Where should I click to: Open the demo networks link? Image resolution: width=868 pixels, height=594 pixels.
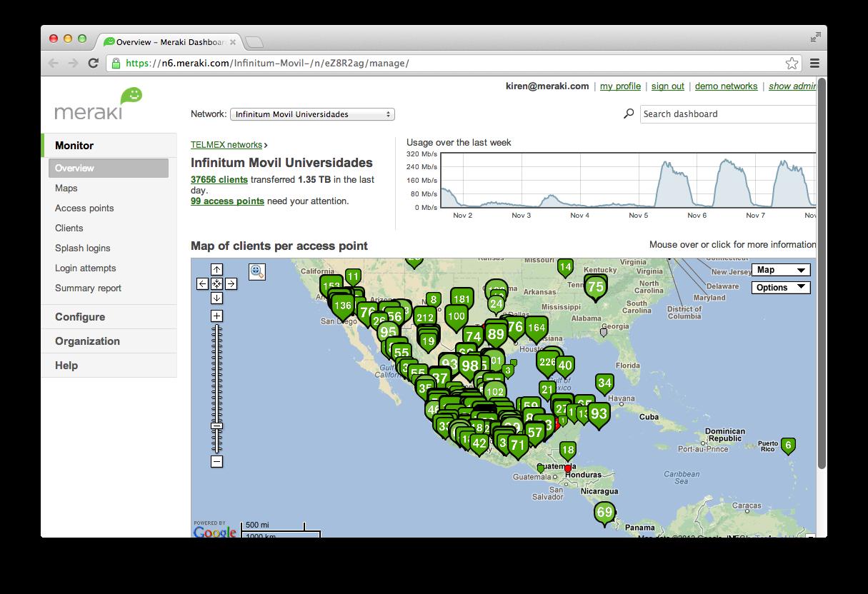(726, 86)
